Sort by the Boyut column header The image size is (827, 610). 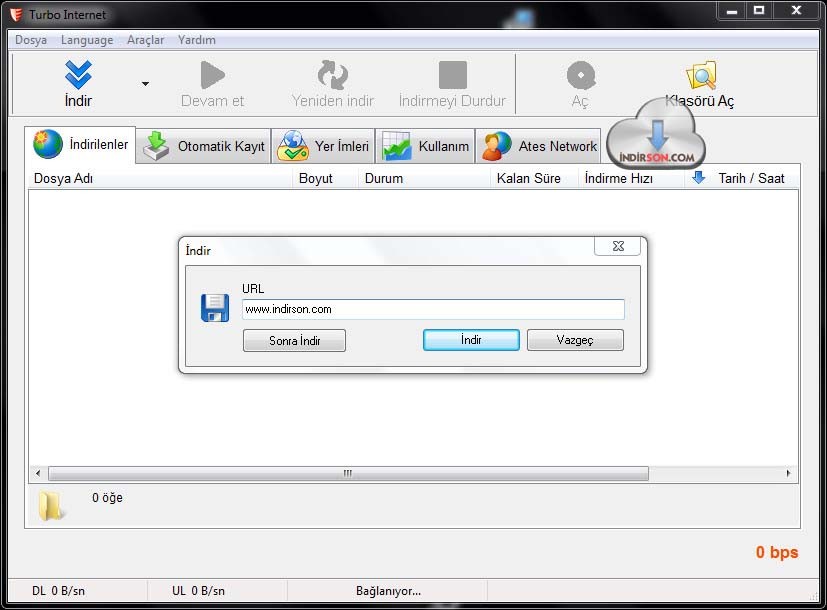(325, 178)
